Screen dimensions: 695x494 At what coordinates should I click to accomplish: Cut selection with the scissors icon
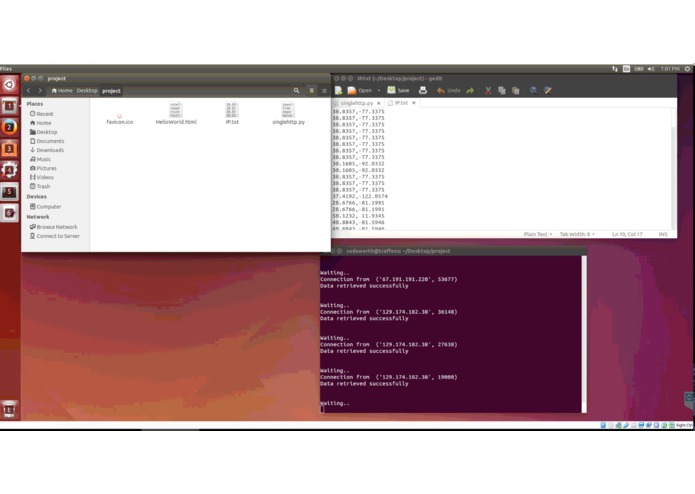pos(488,90)
